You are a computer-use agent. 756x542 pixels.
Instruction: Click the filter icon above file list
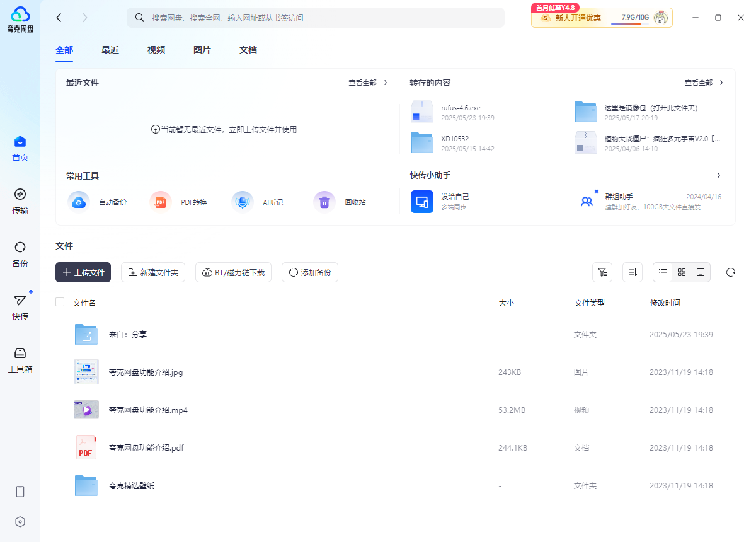(602, 272)
